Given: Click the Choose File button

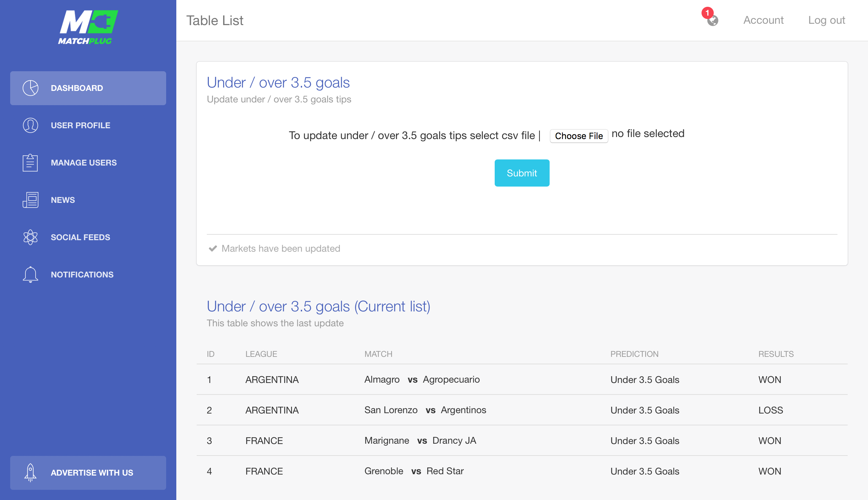Looking at the screenshot, I should (579, 136).
